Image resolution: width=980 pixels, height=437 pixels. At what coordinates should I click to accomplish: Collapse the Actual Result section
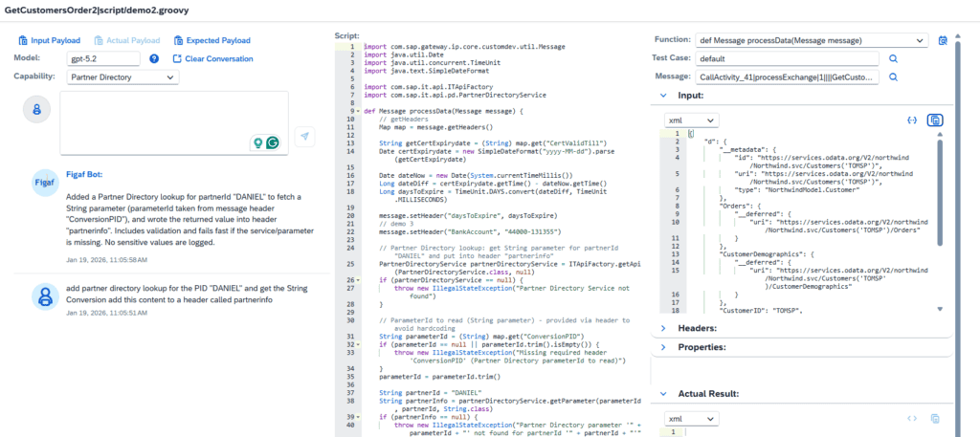coord(662,394)
